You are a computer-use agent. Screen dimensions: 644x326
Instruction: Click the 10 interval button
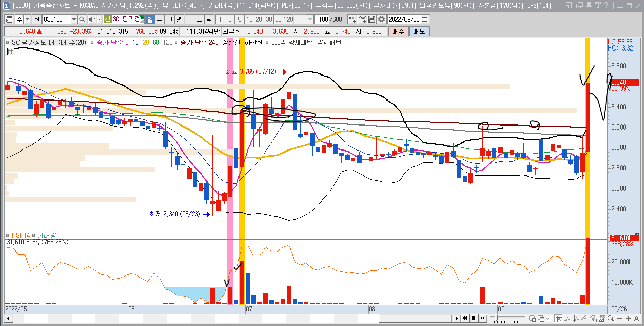(249, 19)
